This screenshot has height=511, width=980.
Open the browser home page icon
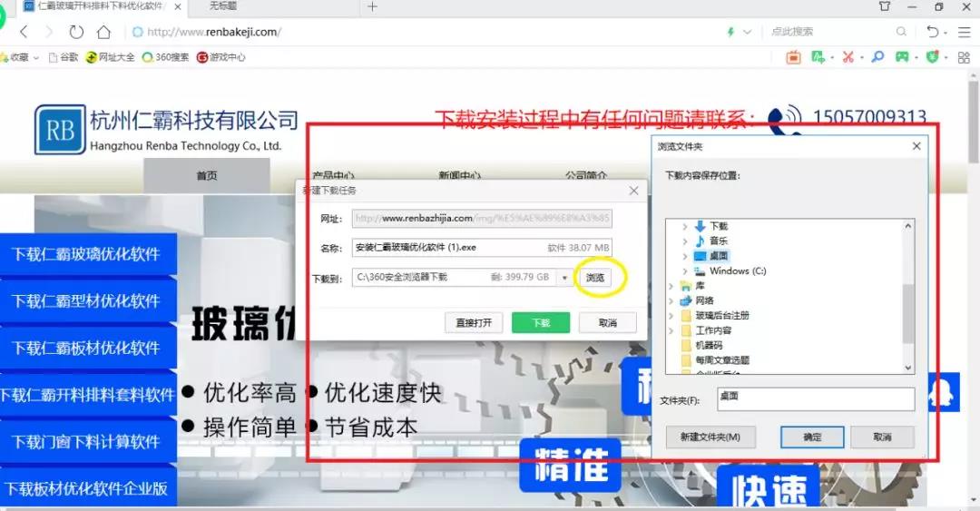coord(103,32)
